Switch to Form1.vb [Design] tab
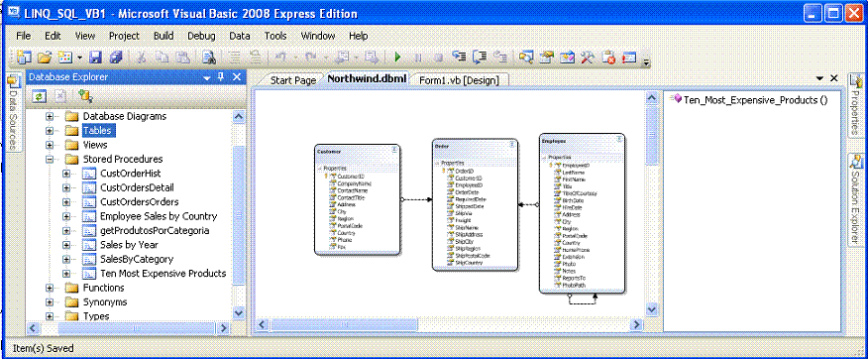This screenshot has height=359, width=868. [x=459, y=80]
